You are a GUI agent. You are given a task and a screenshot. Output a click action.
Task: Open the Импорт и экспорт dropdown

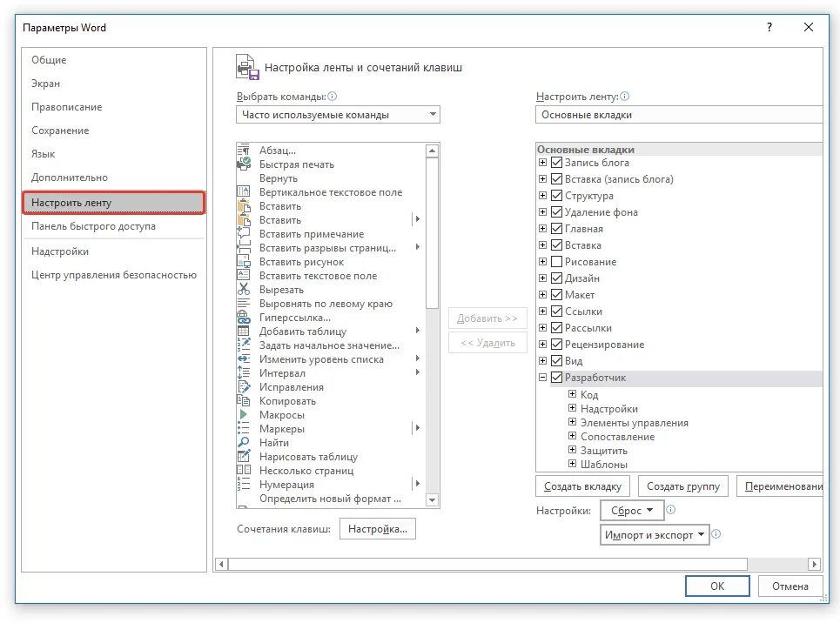coord(655,534)
